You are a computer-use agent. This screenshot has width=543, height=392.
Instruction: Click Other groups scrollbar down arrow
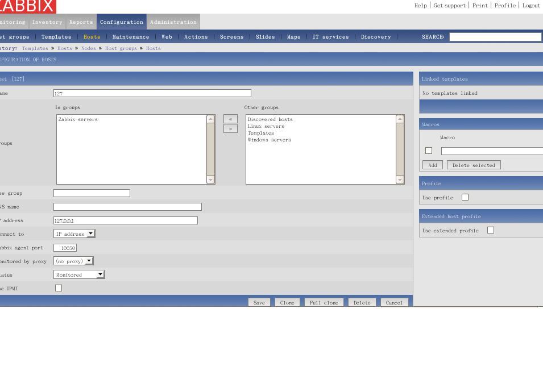click(x=400, y=180)
